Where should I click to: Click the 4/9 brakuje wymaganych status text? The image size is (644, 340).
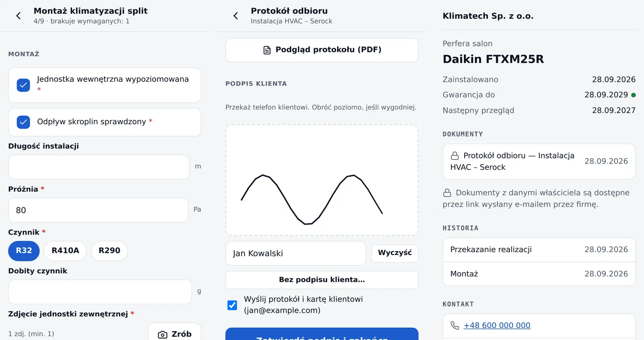81,21
